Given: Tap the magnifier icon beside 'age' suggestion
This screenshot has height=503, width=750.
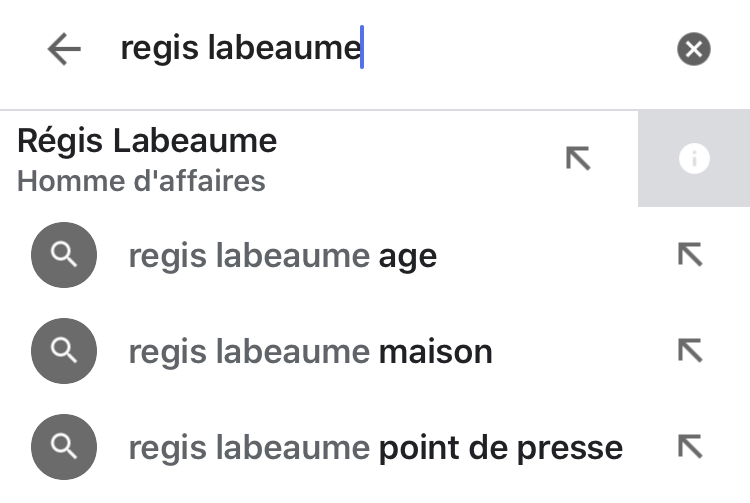Looking at the screenshot, I should (x=64, y=255).
